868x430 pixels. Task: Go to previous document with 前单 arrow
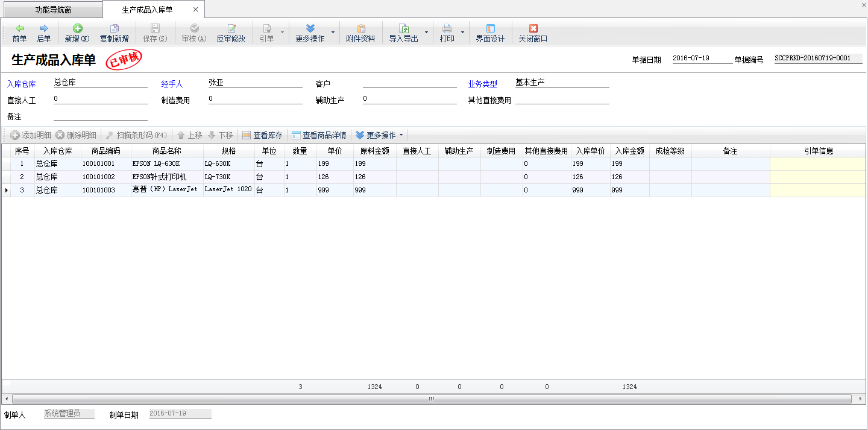[x=19, y=33]
